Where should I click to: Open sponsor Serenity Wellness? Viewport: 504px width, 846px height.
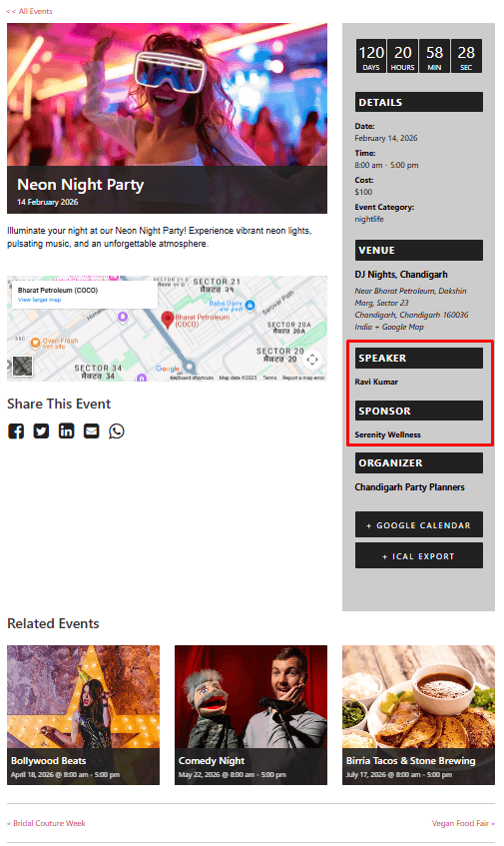pos(387,434)
